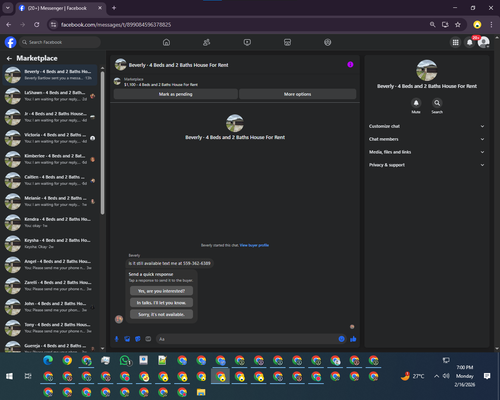The width and height of the screenshot is (500, 400).
Task: Open Melanie's conversation in the list
Action: (50, 201)
